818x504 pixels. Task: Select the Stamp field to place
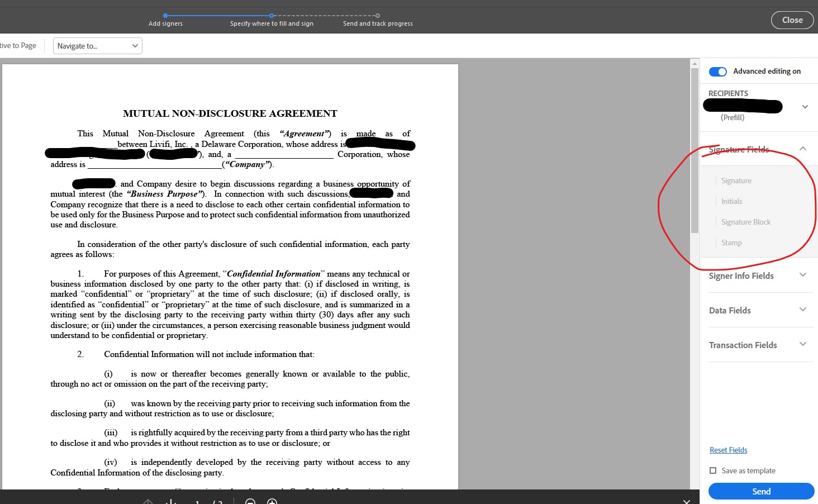tap(730, 243)
